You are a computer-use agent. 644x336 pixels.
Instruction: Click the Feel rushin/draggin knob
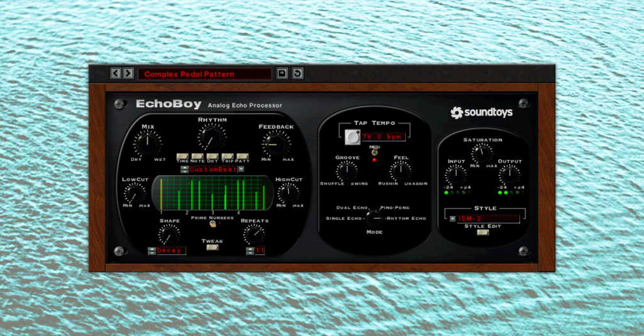pyautogui.click(x=400, y=171)
